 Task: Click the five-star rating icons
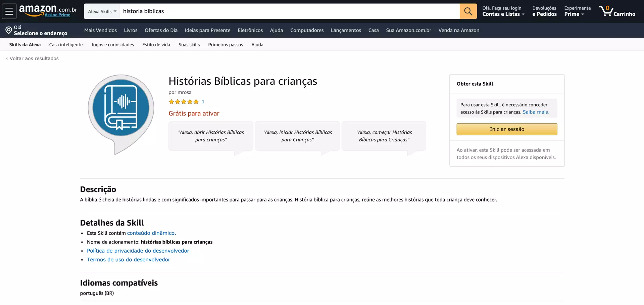[184, 102]
